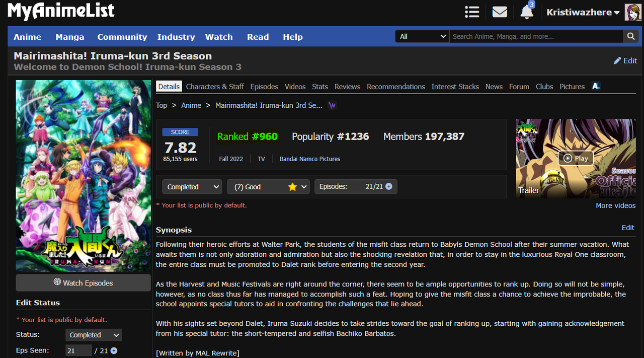Viewport: 644px width, 358px height.
Task: Go to MyAnimeList home logo
Action: (x=61, y=11)
